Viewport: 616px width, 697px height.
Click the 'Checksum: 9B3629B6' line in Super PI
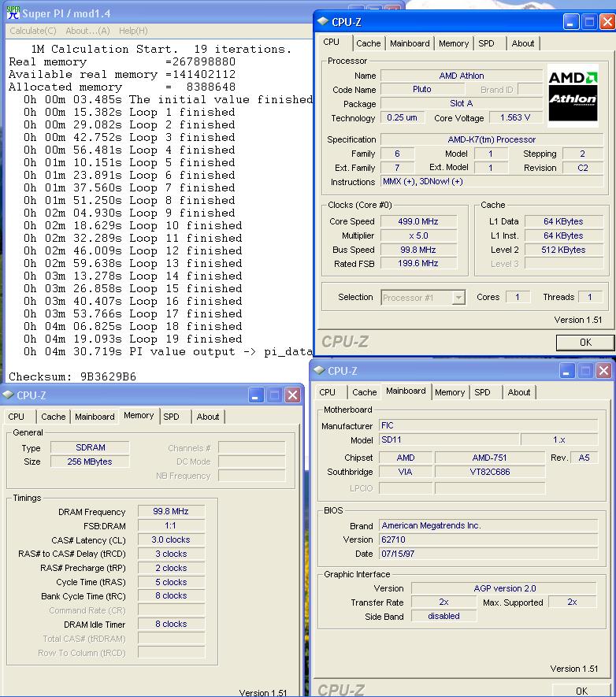tap(72, 376)
